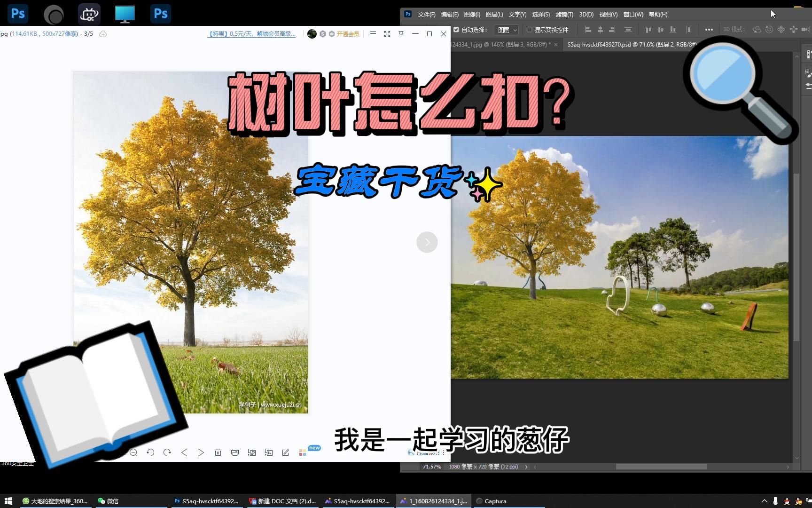Enable the 显示变换控件 checkbox

click(529, 30)
